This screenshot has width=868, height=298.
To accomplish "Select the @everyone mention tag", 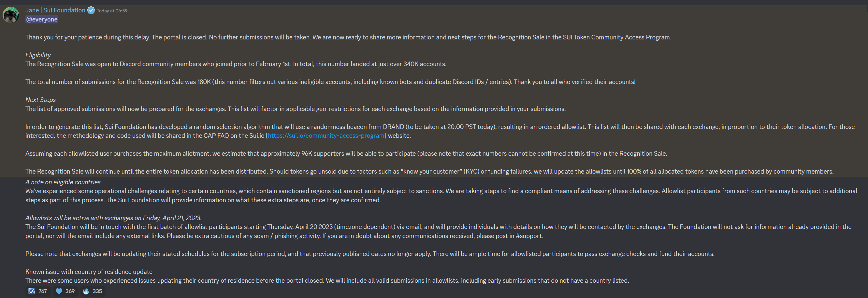I will tap(42, 19).
